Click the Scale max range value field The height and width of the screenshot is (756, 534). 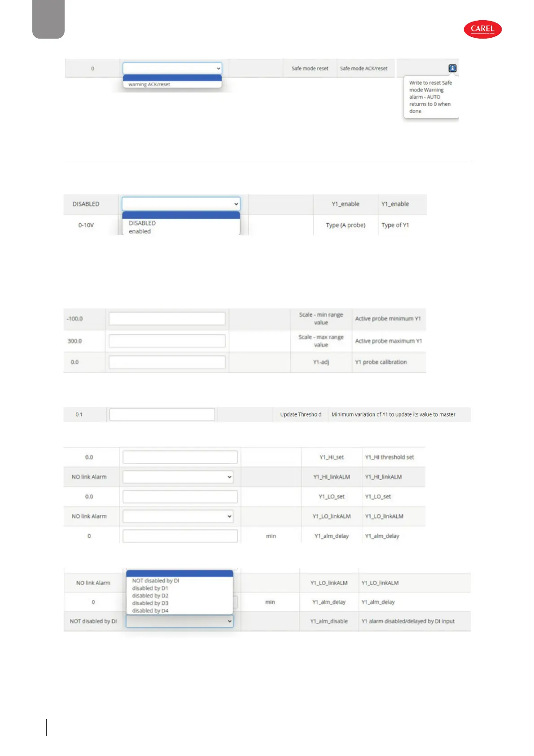coord(167,341)
